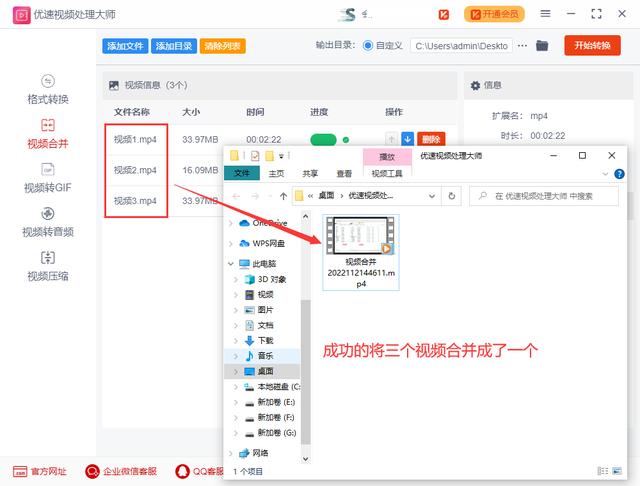Screen dimensions: 640x486
Task: Open output folder with folder icon
Action: coord(542,45)
